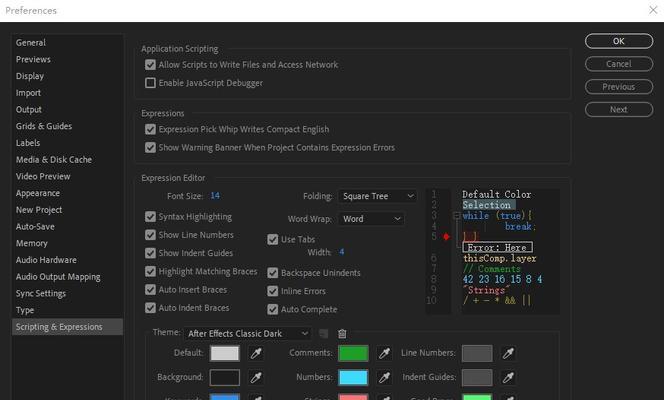664x400 pixels.
Task: Go to Previous preferences page
Action: (619, 87)
